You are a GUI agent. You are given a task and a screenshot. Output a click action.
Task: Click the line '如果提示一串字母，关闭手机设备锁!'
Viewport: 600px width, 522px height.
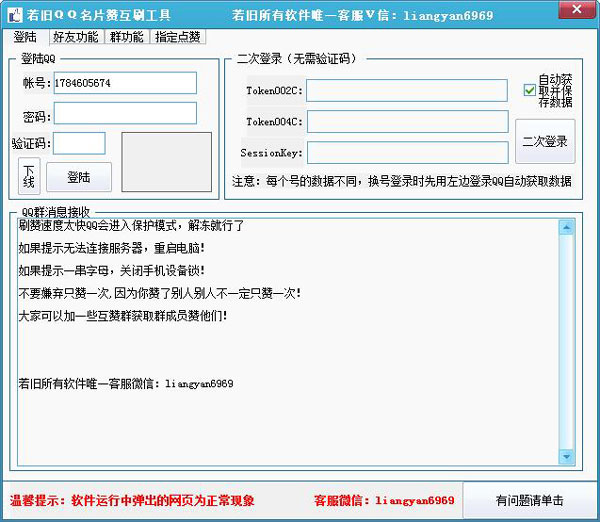pyautogui.click(x=111, y=271)
